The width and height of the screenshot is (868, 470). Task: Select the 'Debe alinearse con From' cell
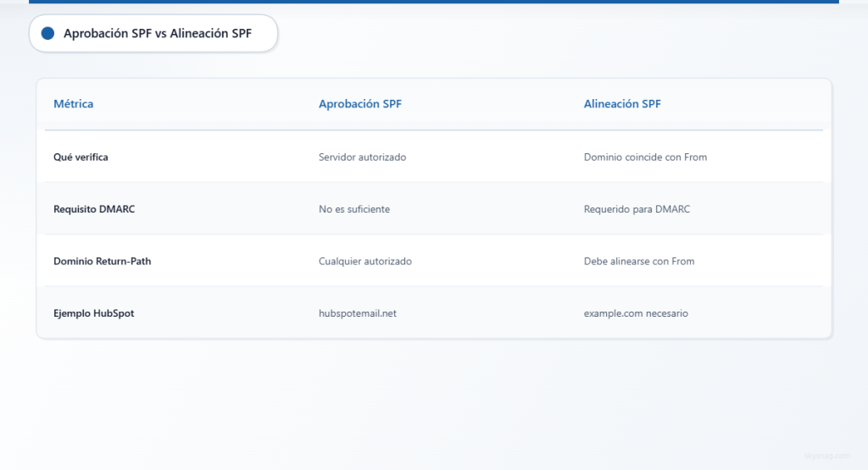pyautogui.click(x=639, y=261)
